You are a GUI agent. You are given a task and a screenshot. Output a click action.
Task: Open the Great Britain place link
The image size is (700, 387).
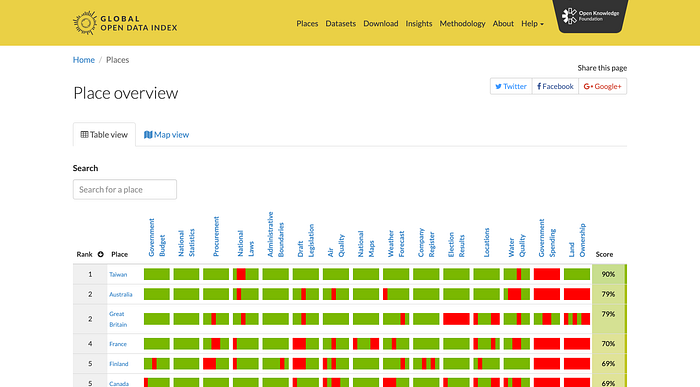pos(118,319)
